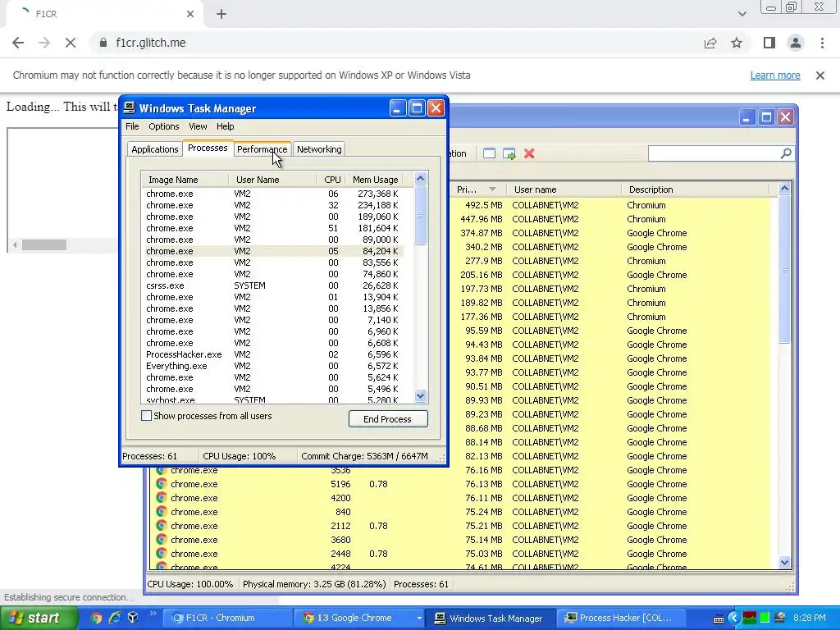Click the browser forward arrow
This screenshot has width=840, height=630.
44,43
